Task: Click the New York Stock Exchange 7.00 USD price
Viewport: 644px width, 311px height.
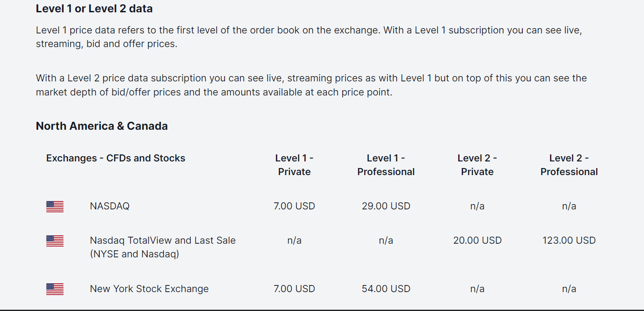Action: [294, 289]
